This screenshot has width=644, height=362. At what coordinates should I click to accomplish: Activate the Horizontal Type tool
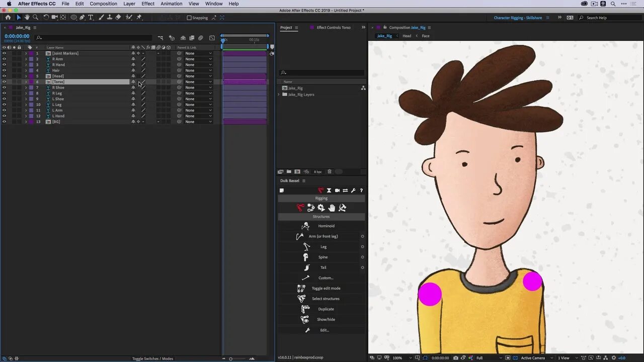90,18
